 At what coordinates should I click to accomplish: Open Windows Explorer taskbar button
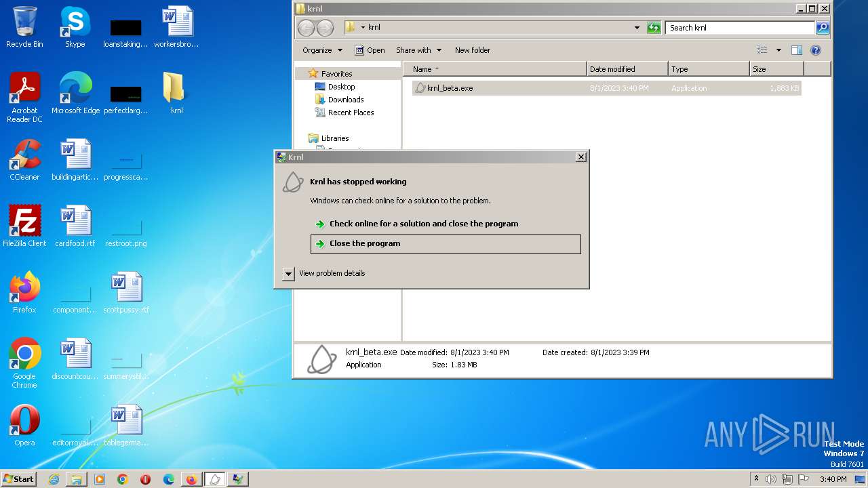[77, 479]
